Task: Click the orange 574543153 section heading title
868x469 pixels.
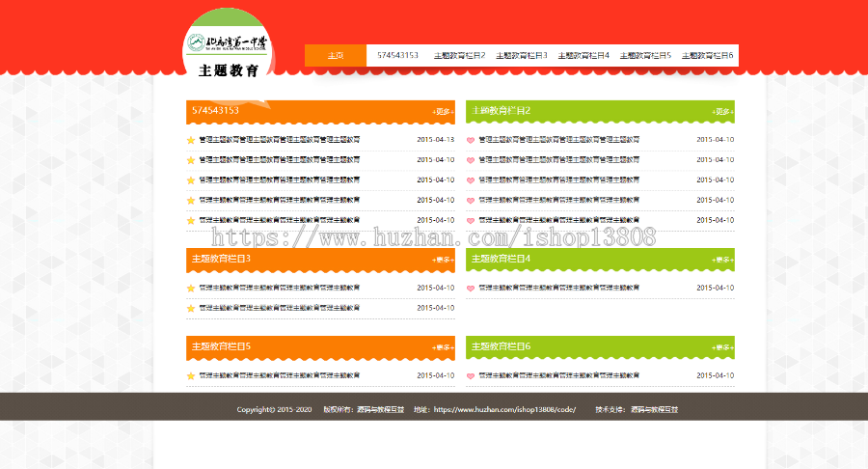Action: pos(215,110)
